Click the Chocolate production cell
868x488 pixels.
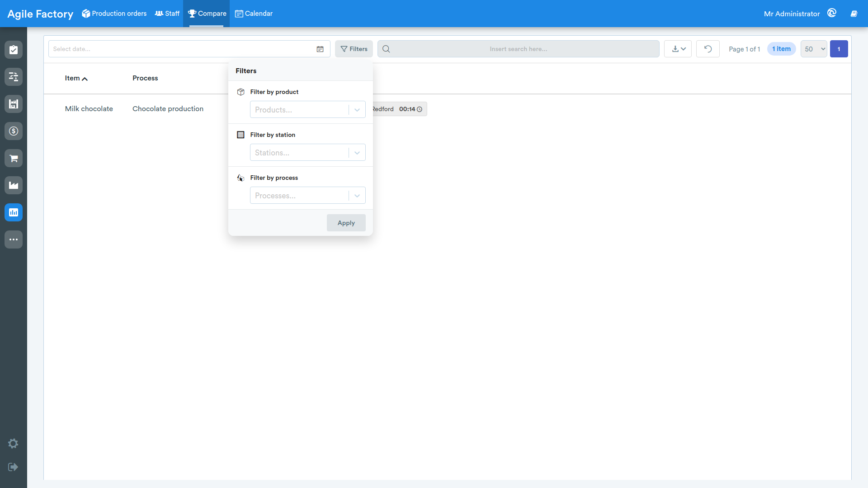(168, 109)
